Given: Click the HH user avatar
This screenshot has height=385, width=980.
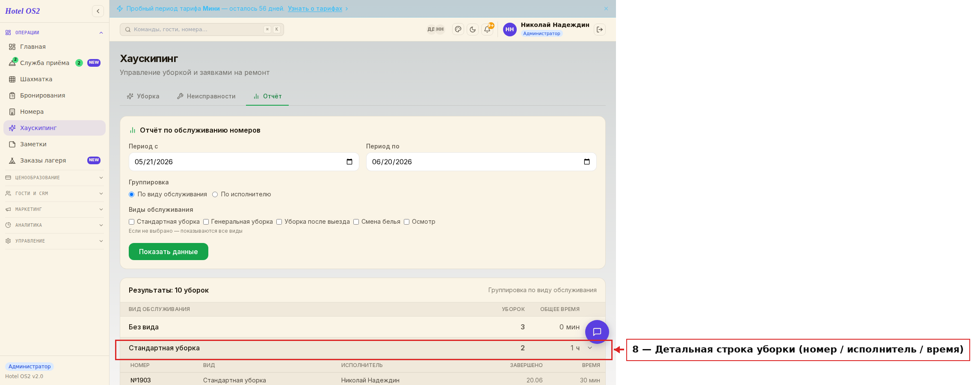Looking at the screenshot, I should click(509, 30).
